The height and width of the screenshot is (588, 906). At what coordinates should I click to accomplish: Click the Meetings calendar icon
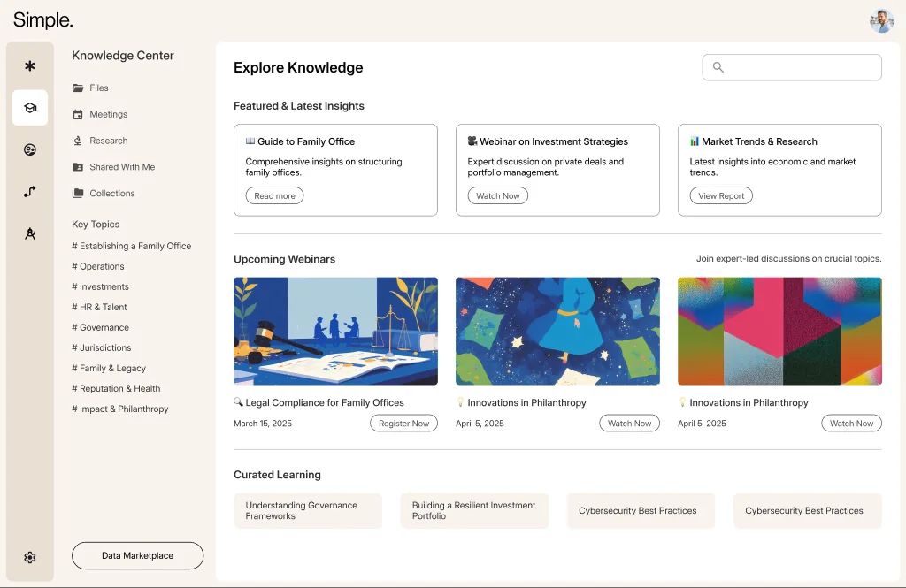[78, 114]
